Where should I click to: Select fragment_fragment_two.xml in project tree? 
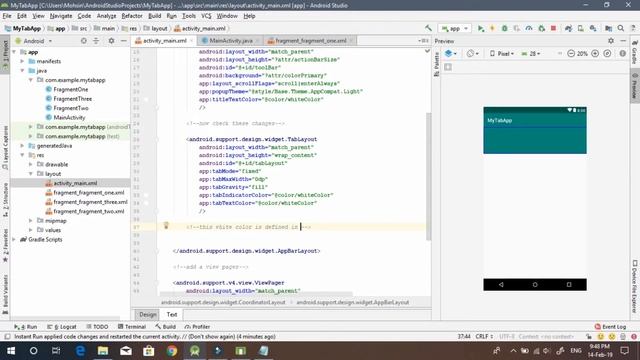[x=89, y=211]
